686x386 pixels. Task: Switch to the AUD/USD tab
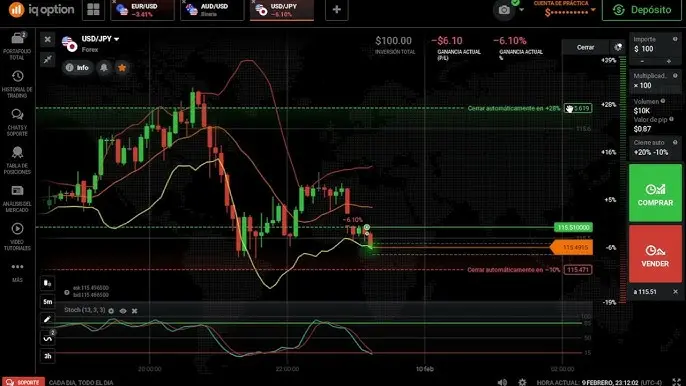pos(212,10)
